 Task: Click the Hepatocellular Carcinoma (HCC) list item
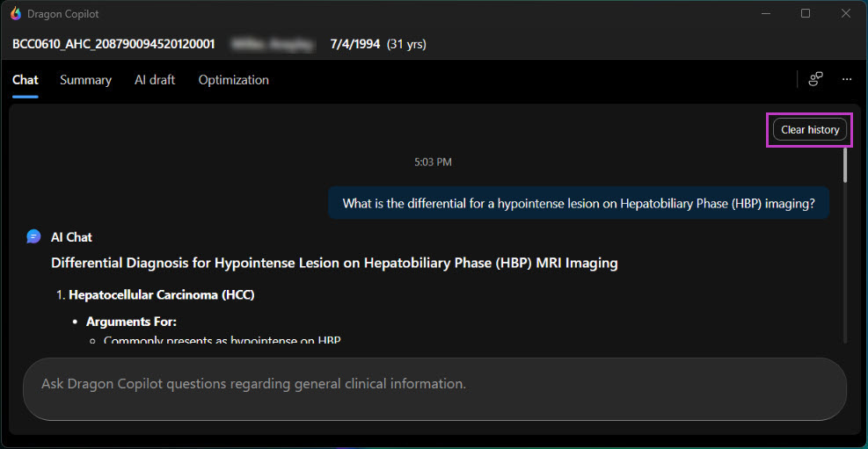click(162, 295)
